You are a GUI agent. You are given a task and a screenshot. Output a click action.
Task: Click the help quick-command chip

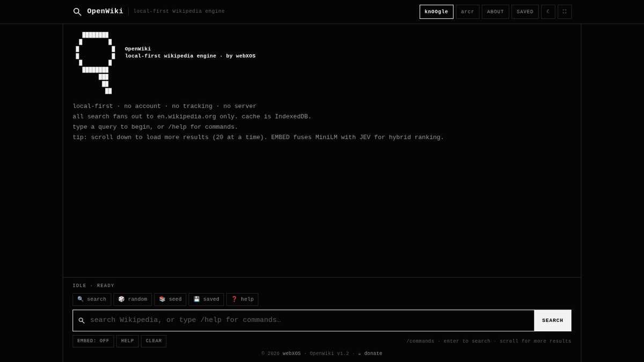[x=242, y=299]
